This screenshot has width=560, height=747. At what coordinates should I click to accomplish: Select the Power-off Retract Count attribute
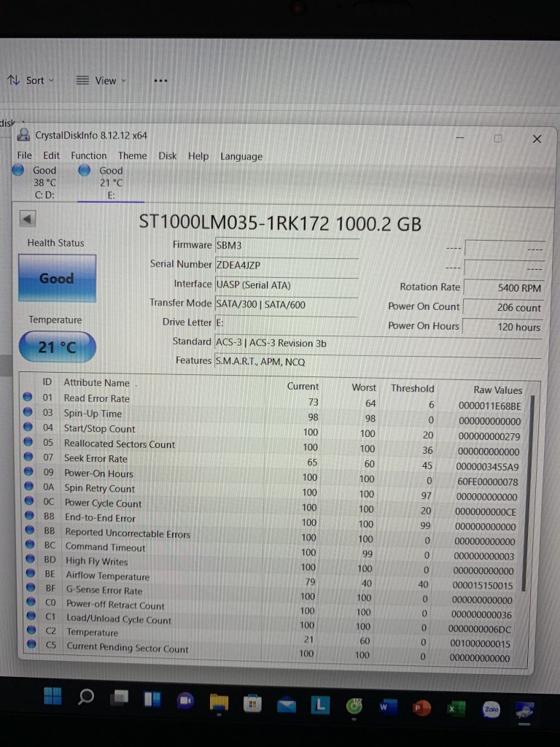115,605
